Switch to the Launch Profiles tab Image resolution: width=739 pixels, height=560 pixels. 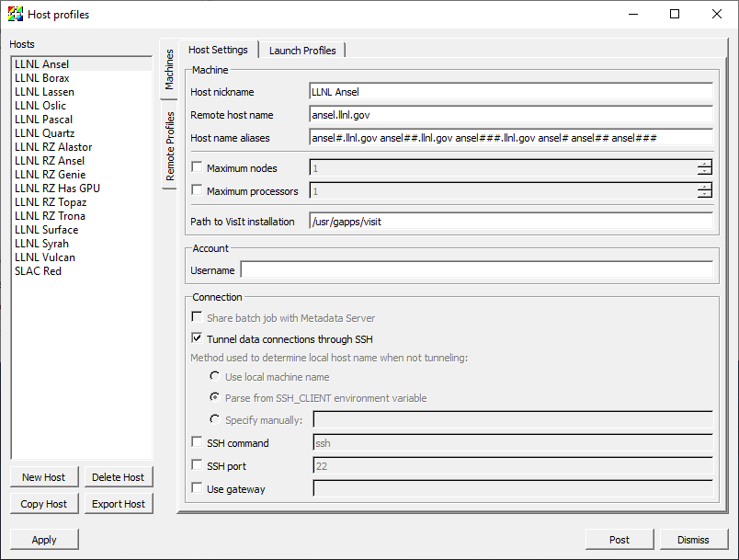[302, 50]
